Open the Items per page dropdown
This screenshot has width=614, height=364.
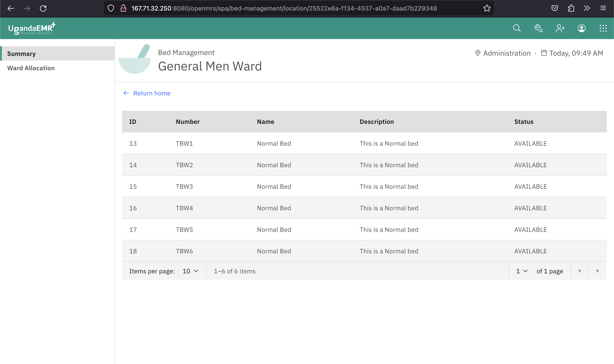191,271
